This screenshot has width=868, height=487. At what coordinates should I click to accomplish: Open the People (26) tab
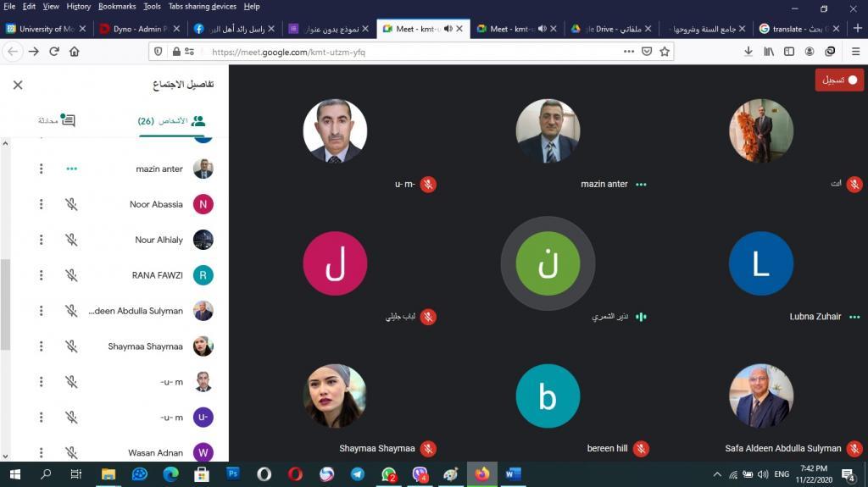click(x=173, y=121)
